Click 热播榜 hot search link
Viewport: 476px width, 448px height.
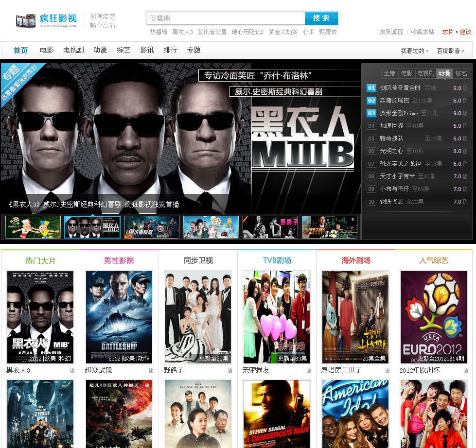tap(159, 32)
